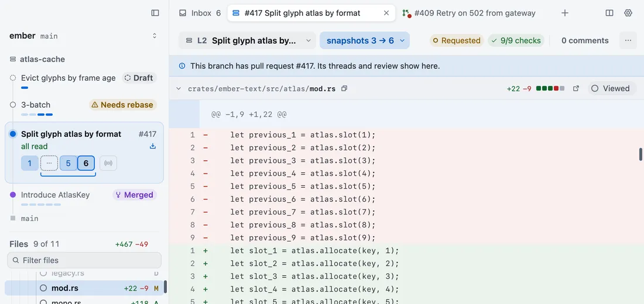Select snapshot 5 chip

click(x=68, y=163)
